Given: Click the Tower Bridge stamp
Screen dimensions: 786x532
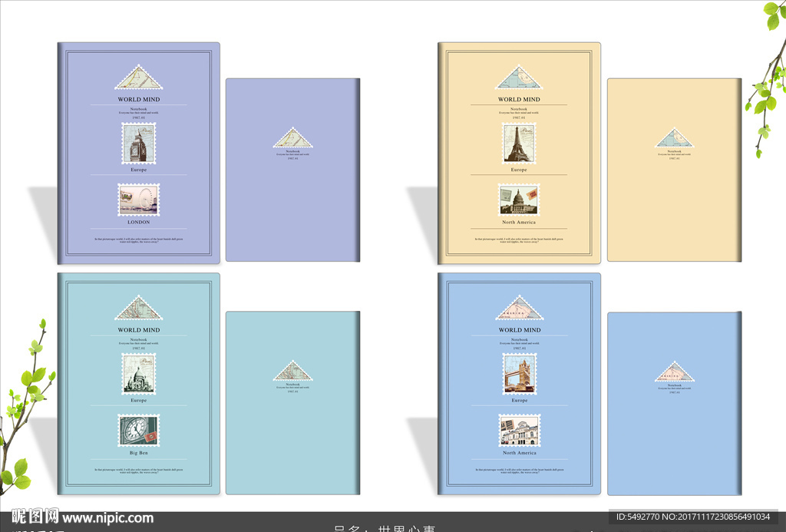Looking at the screenshot, I should click(x=520, y=374).
